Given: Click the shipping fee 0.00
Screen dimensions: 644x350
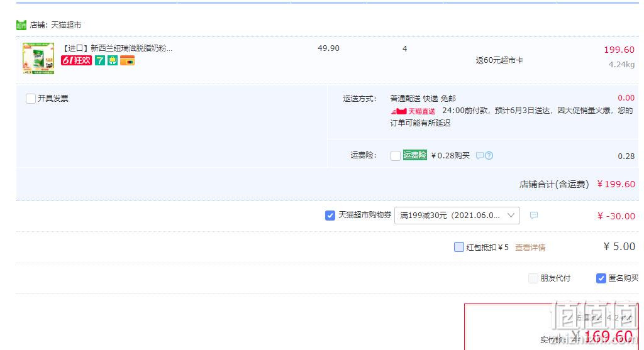Looking at the screenshot, I should click(626, 97).
